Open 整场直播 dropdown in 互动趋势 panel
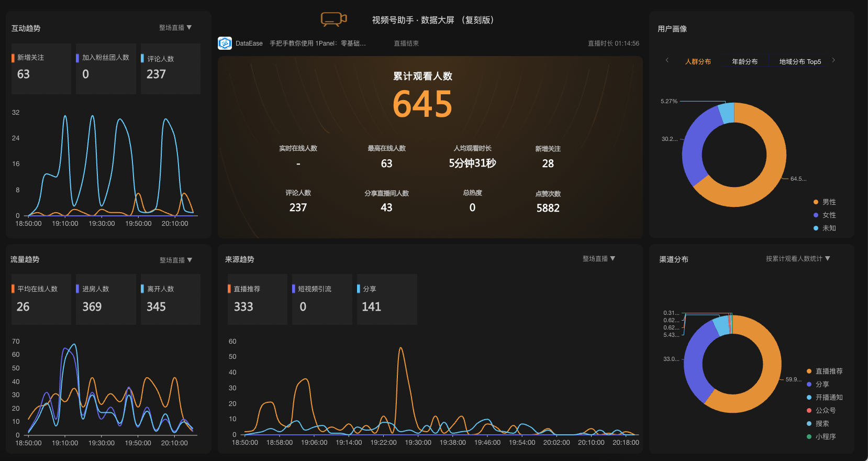Image resolution: width=868 pixels, height=461 pixels. tap(175, 28)
